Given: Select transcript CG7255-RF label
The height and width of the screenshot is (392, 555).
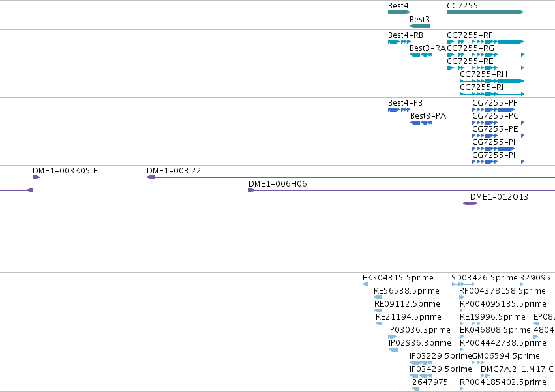Looking at the screenshot, I should click(470, 35).
